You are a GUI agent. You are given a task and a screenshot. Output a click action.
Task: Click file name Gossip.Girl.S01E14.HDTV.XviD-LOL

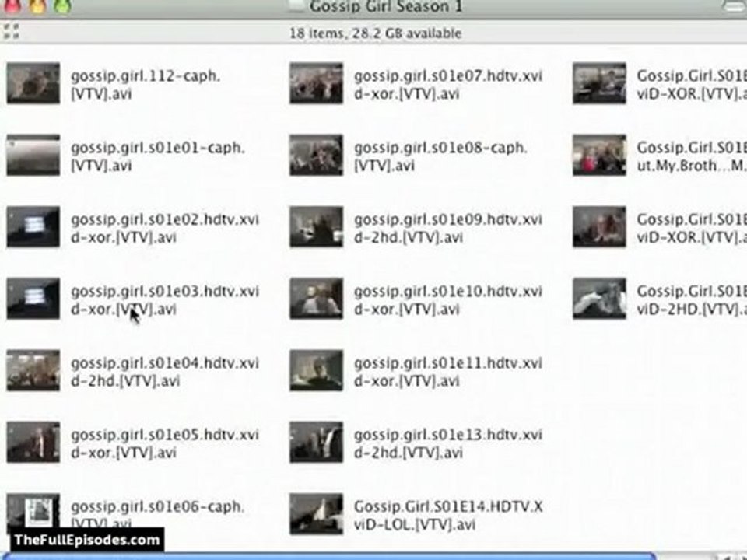click(x=448, y=516)
